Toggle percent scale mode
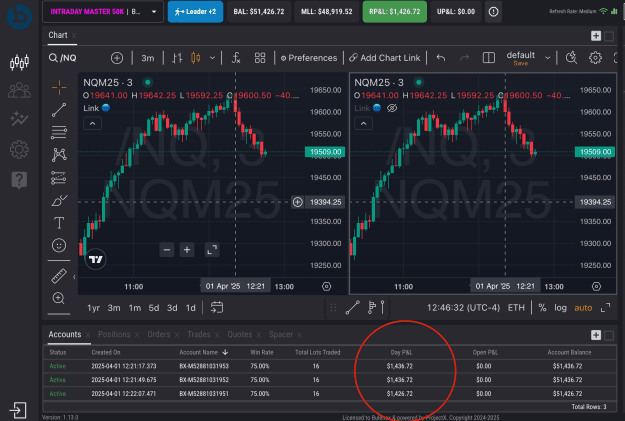The width and height of the screenshot is (625, 421). tap(542, 308)
